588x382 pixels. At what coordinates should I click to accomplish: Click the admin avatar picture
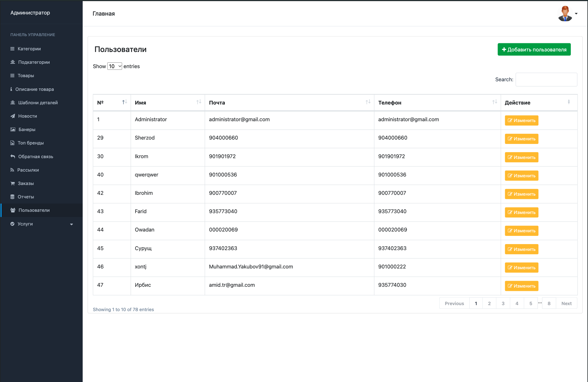click(565, 13)
